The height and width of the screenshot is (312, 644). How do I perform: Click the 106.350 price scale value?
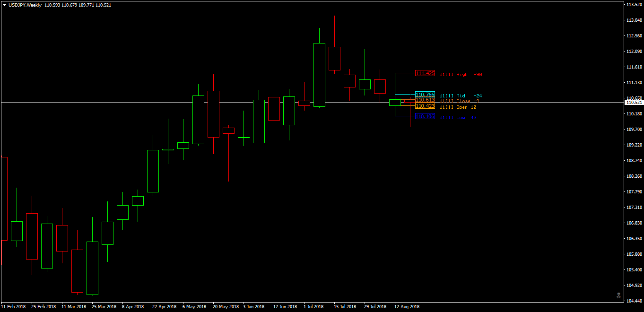point(634,239)
